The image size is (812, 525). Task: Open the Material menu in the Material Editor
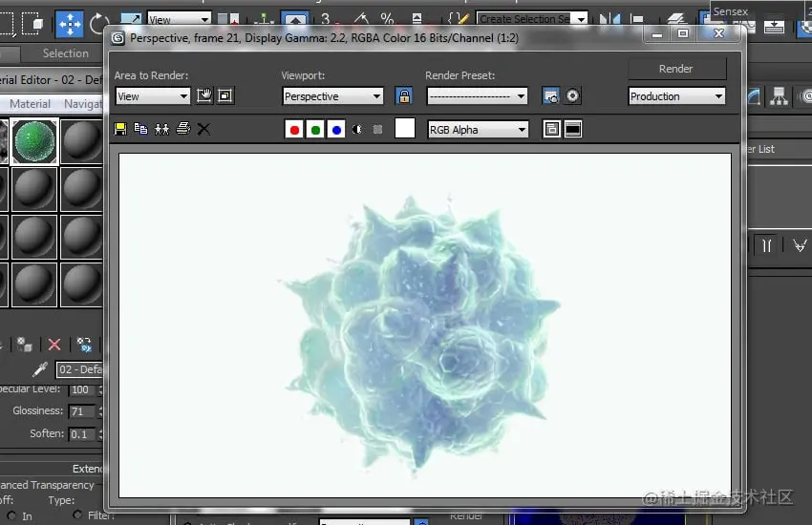(30, 104)
